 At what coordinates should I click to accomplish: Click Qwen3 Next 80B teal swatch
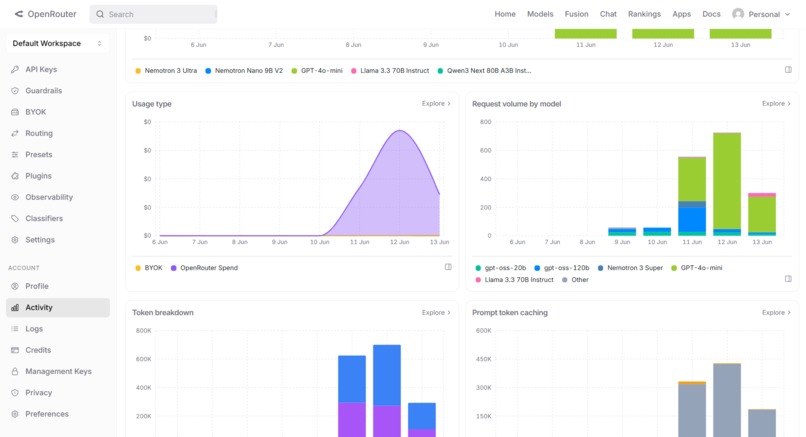(441, 71)
